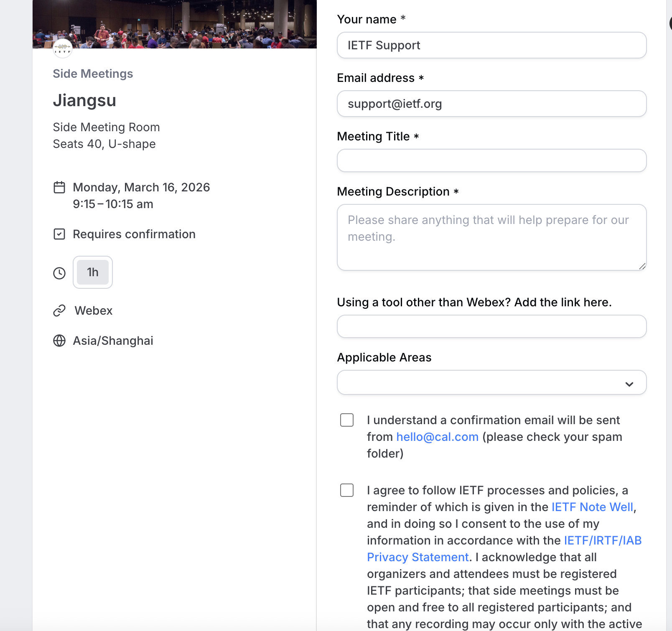Click the IETF logo avatar
Image resolution: width=672 pixels, height=631 pixels.
63,49
